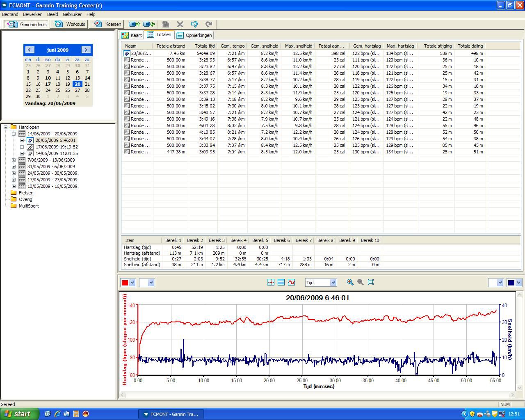Click the crosshair marker chart icon
Viewport: 525px width, 420px height.
click(x=271, y=282)
